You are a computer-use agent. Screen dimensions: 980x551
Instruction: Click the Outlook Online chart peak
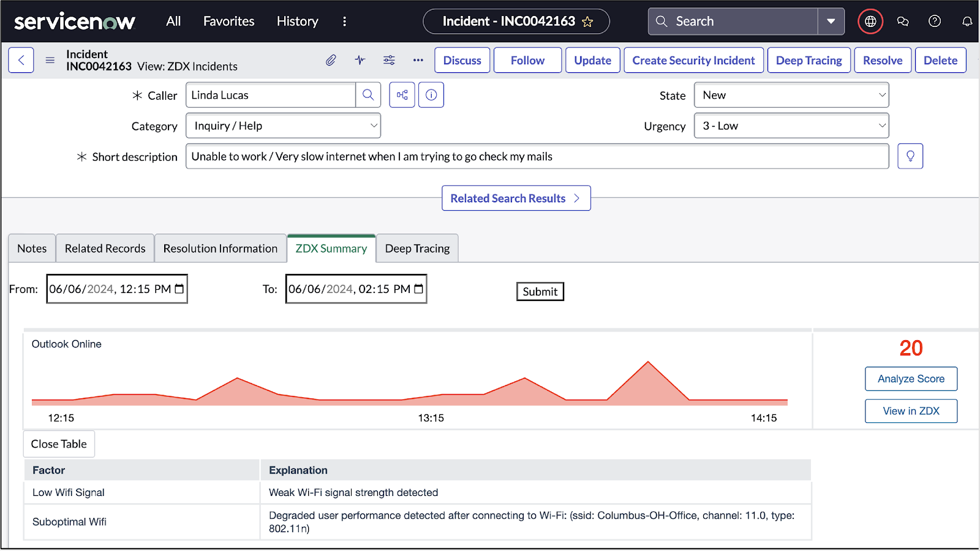pos(648,363)
